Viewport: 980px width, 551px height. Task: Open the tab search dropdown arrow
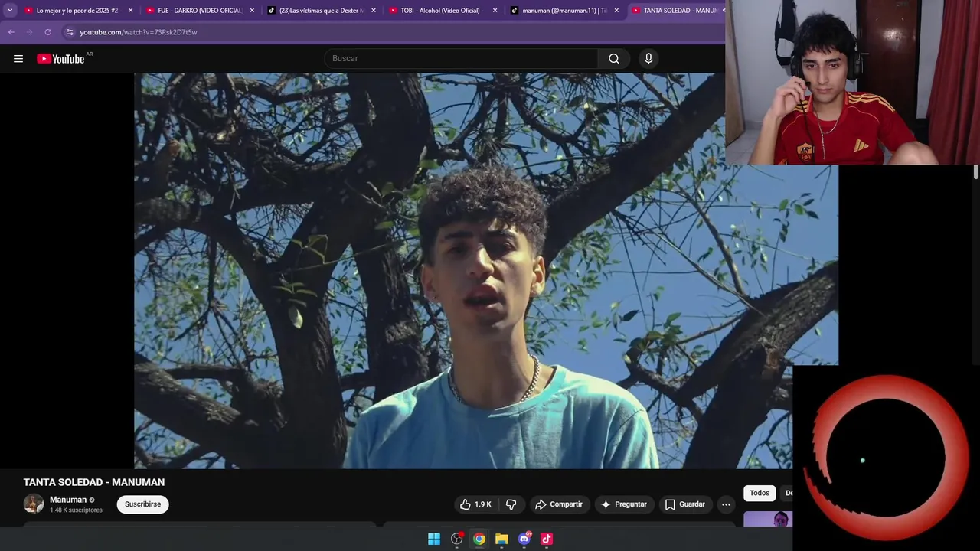[x=10, y=11]
